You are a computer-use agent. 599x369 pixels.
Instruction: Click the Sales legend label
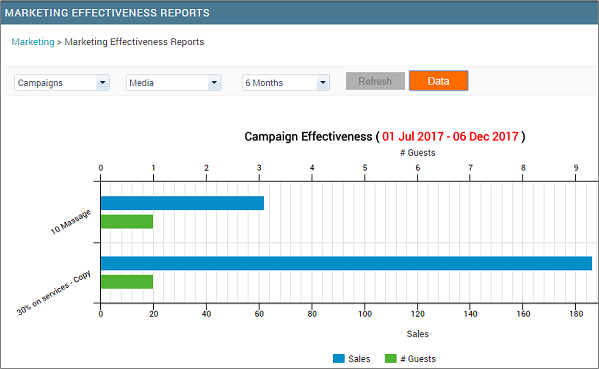click(359, 359)
